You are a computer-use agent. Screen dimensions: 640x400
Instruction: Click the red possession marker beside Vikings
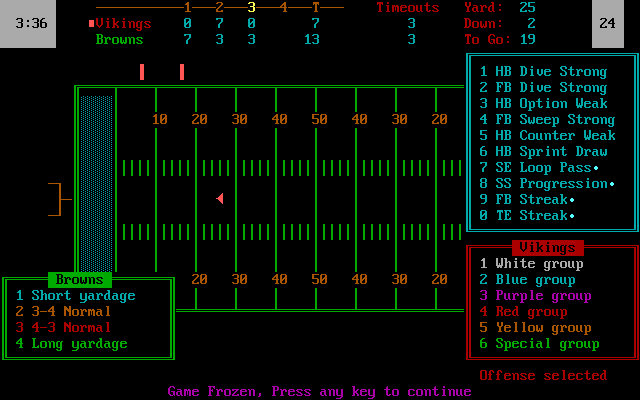tap(91, 24)
